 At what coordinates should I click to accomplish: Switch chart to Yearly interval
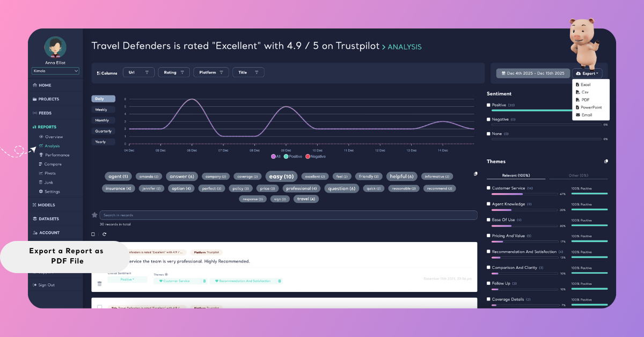[103, 142]
